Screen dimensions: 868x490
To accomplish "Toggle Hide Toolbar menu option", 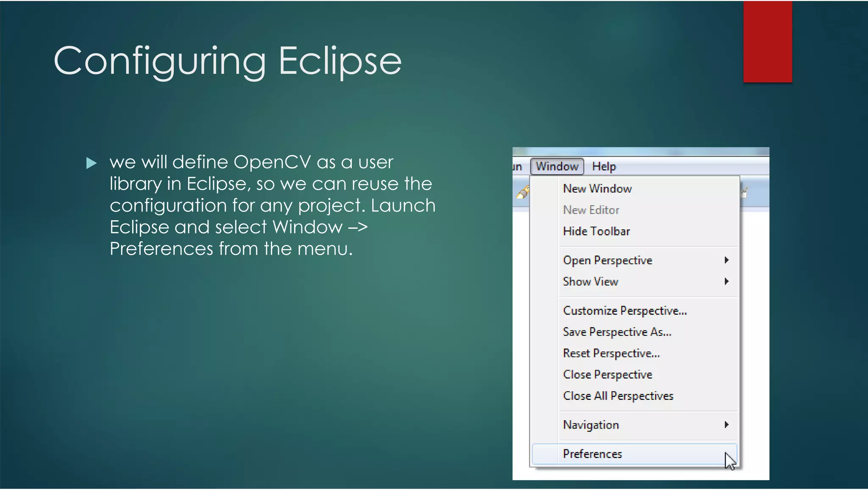I will (596, 231).
